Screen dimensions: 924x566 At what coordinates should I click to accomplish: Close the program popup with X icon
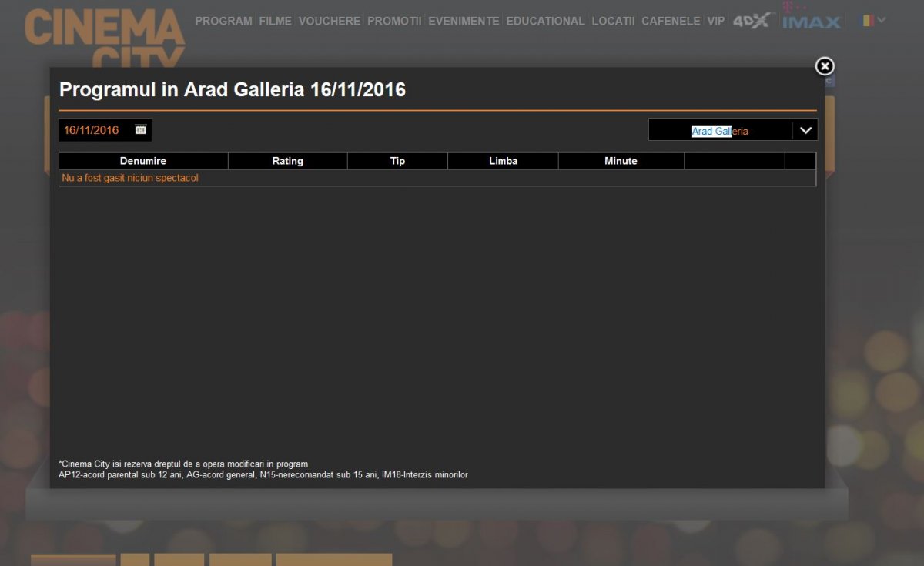(825, 66)
